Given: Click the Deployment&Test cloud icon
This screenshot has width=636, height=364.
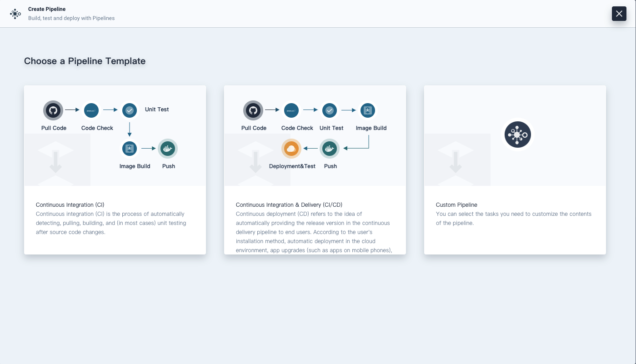Looking at the screenshot, I should coord(291,148).
